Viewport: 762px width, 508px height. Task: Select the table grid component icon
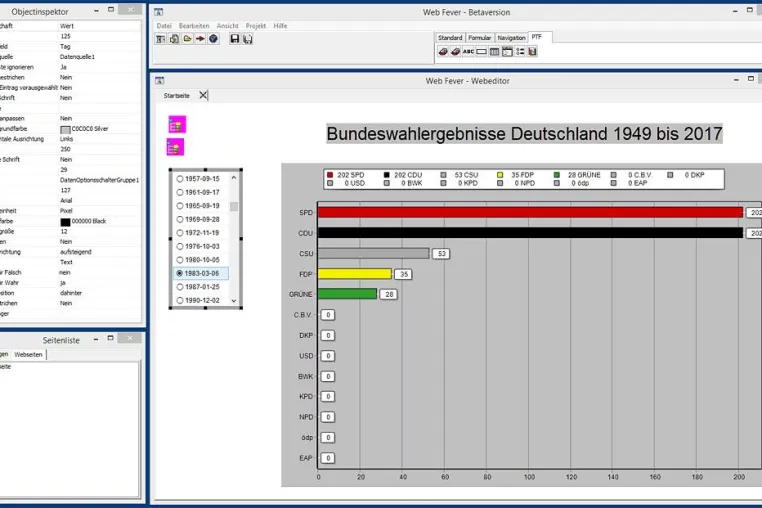pyautogui.click(x=494, y=52)
